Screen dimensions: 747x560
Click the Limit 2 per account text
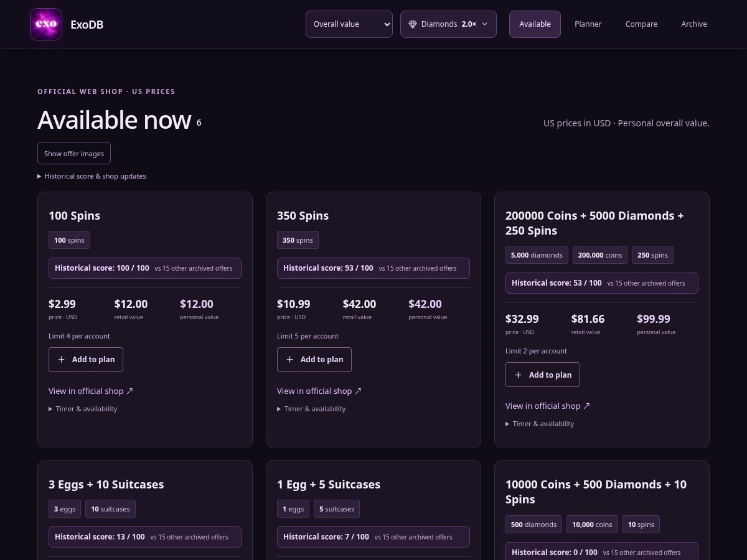(x=536, y=351)
